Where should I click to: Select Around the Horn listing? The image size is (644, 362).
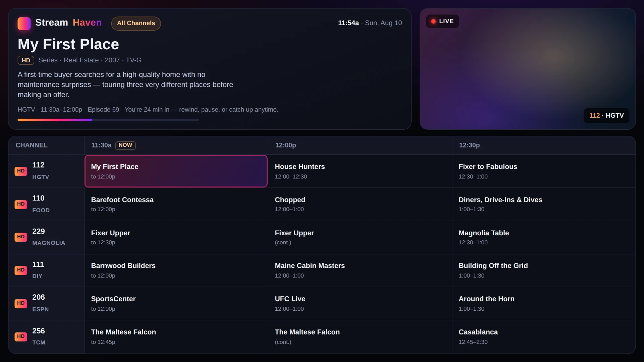coord(544,303)
